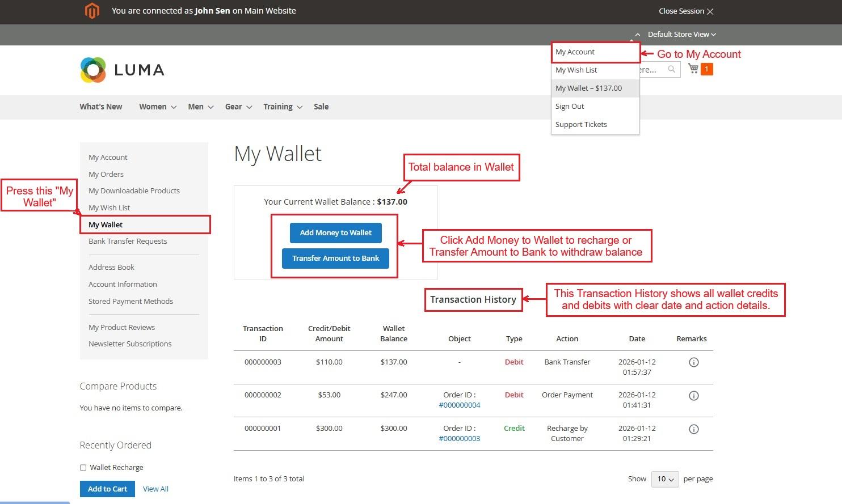View remarks info for transaction 000000002
842x504 pixels.
click(x=693, y=396)
